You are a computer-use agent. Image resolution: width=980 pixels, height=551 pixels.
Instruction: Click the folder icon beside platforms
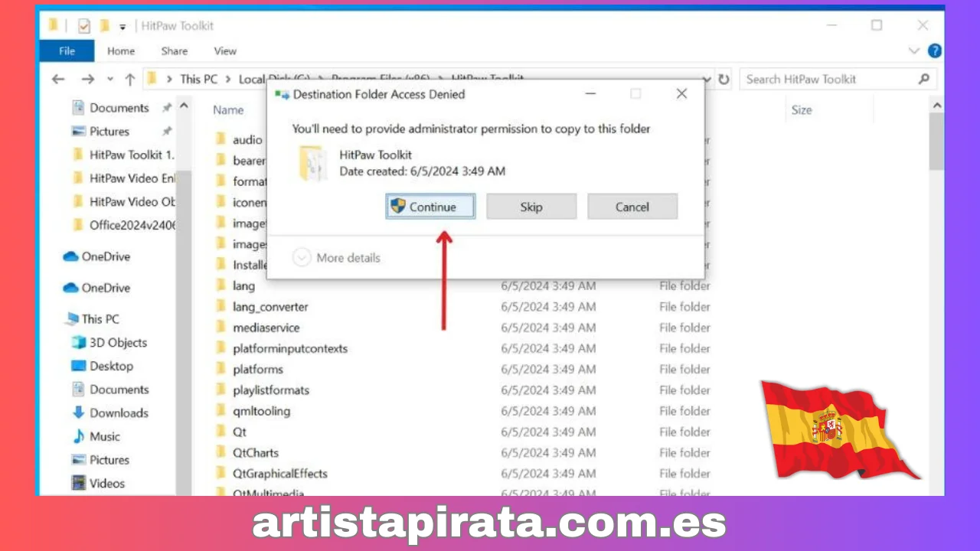click(x=221, y=369)
